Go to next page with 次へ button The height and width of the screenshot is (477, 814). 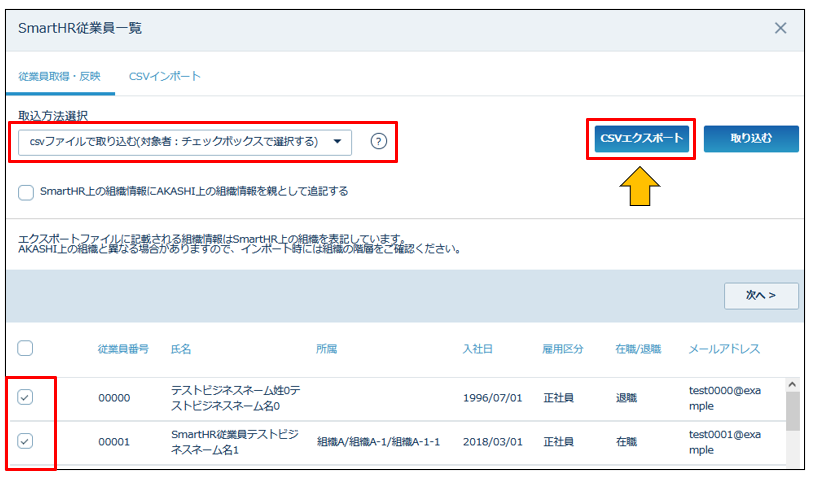tap(761, 296)
